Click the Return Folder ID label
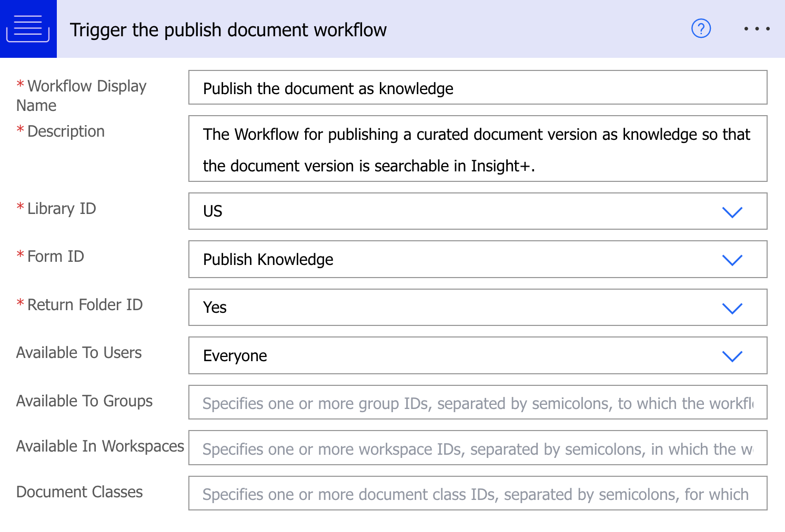Screen dimensions: 785x532 (x=85, y=305)
